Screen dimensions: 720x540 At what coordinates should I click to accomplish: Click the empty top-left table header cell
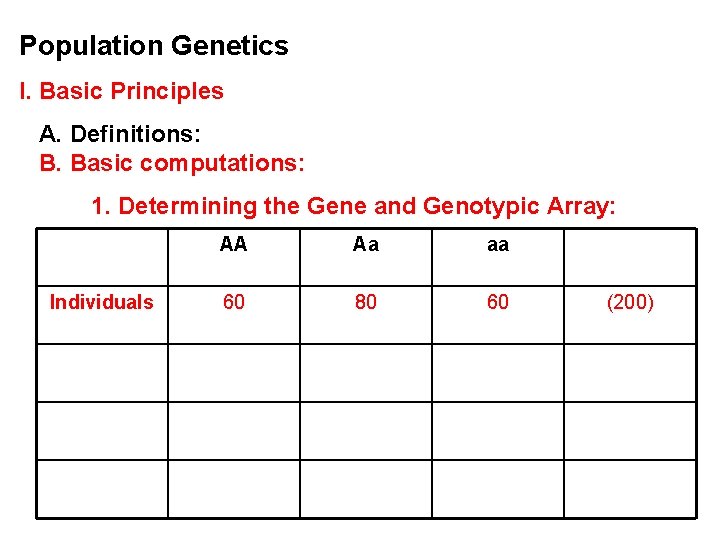(x=102, y=257)
